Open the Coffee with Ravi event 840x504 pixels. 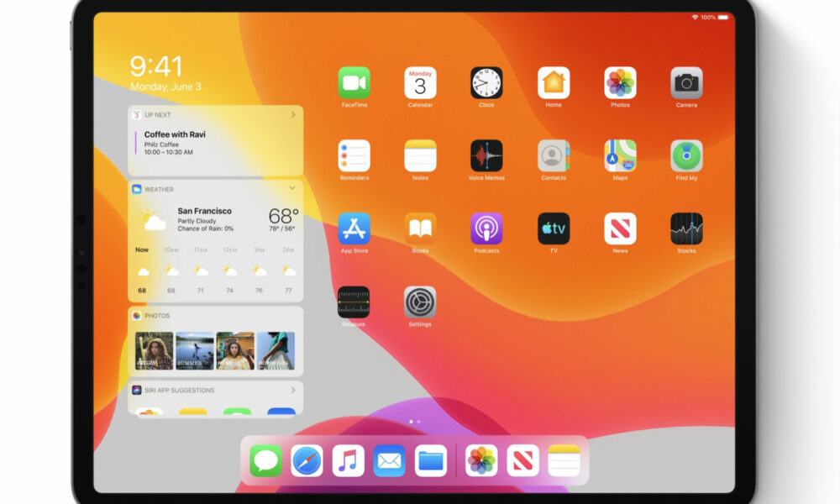pos(175,143)
